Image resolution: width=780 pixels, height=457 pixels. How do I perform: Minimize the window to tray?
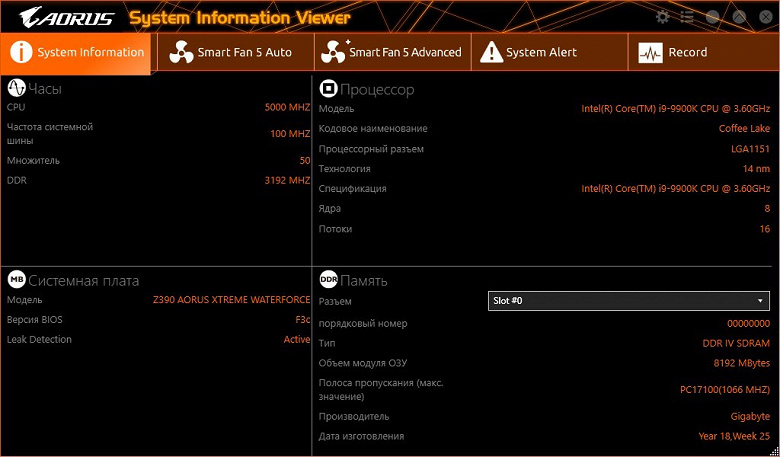(713, 17)
